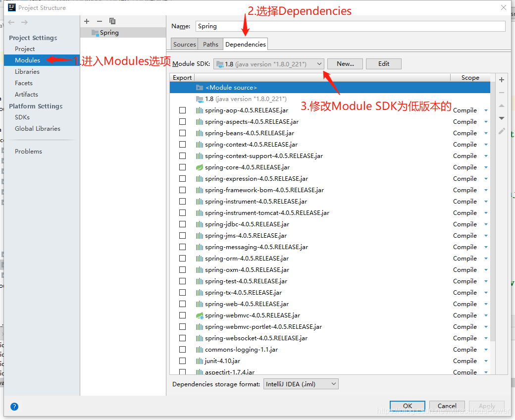Image resolution: width=515 pixels, height=420 pixels.
Task: Open scope dropdown for spring-tx jar
Action: click(x=486, y=293)
